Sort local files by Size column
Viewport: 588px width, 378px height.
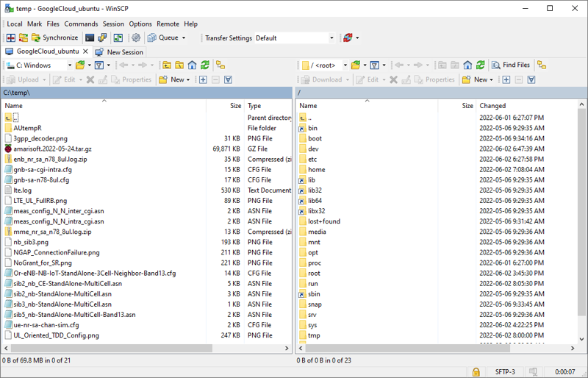[x=225, y=106]
